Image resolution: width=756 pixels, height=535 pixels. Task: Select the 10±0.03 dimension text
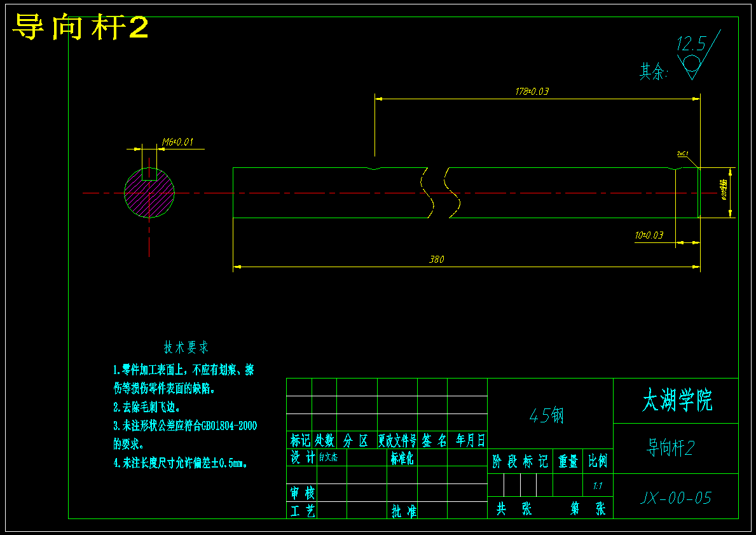coord(649,235)
